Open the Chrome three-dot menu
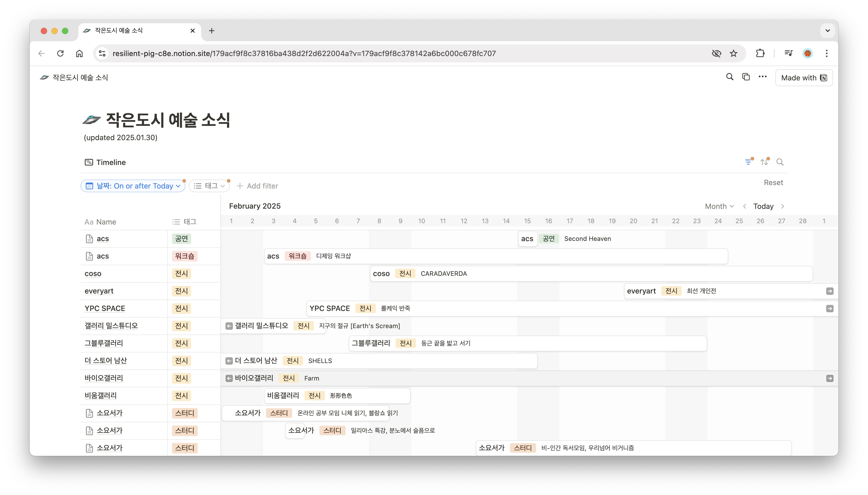The height and width of the screenshot is (495, 868). [x=826, y=53]
